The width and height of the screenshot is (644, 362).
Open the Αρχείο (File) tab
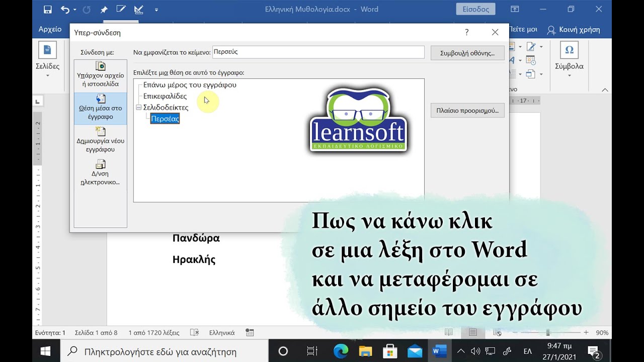pyautogui.click(x=50, y=29)
